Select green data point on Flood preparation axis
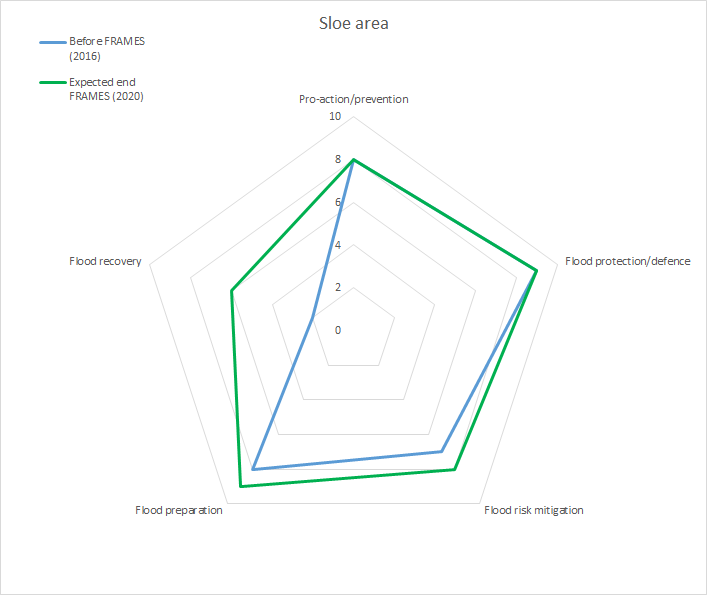The image size is (707, 595). (x=241, y=486)
